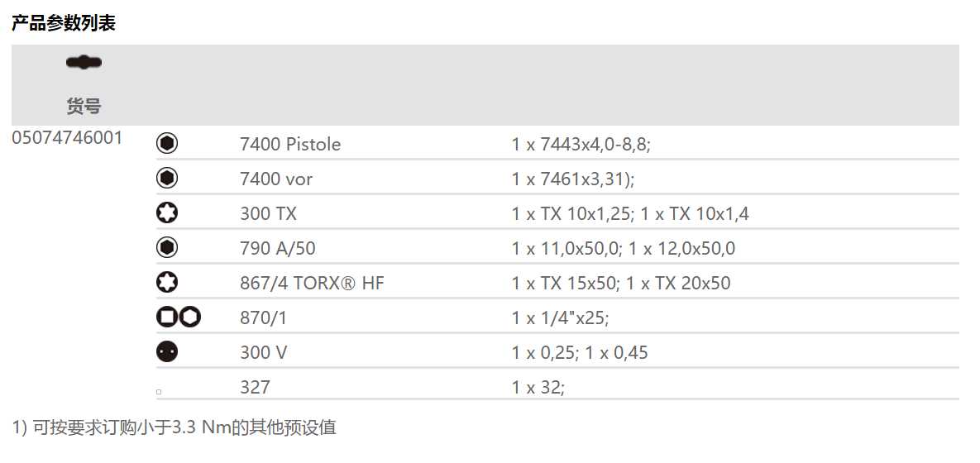Screen dimensions: 980x463
Task: Click the hexagon icon beside 7400 vor
Action: 167,179
